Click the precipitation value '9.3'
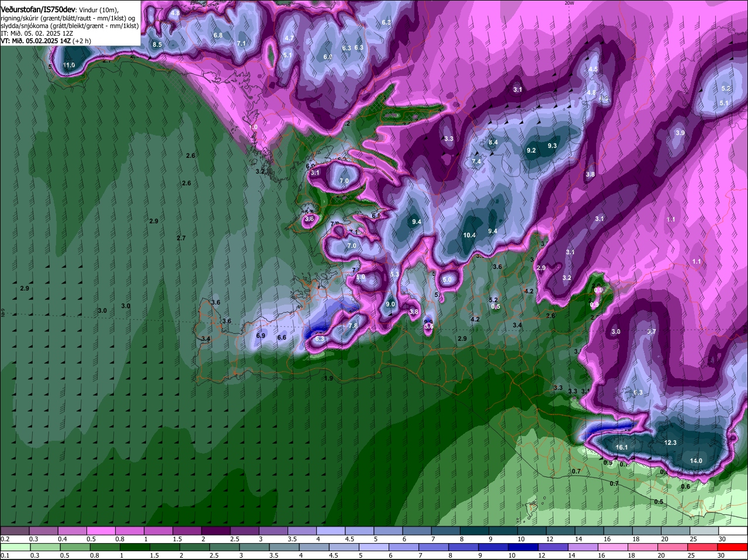This screenshot has height=560, width=748. [552, 146]
